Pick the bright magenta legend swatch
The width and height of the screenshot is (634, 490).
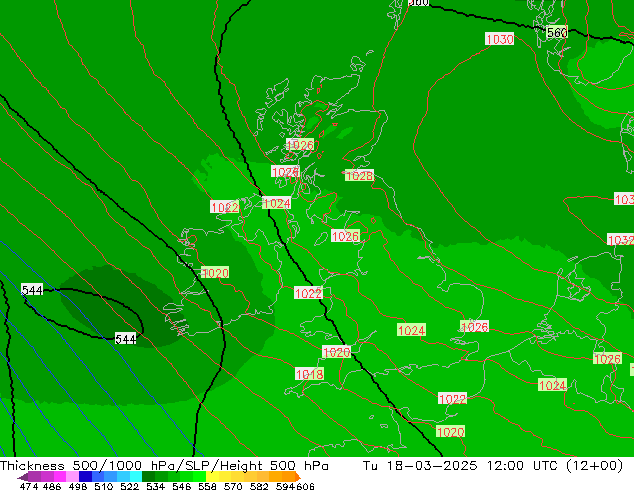(59, 476)
